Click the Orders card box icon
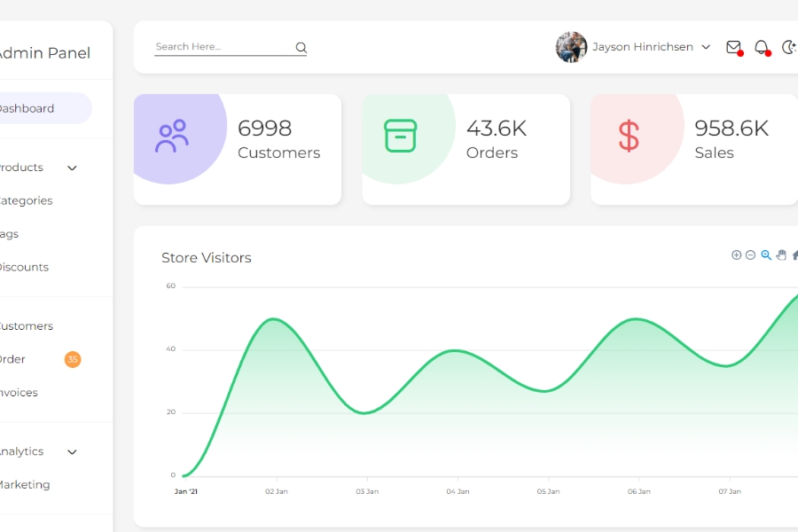 coord(400,136)
